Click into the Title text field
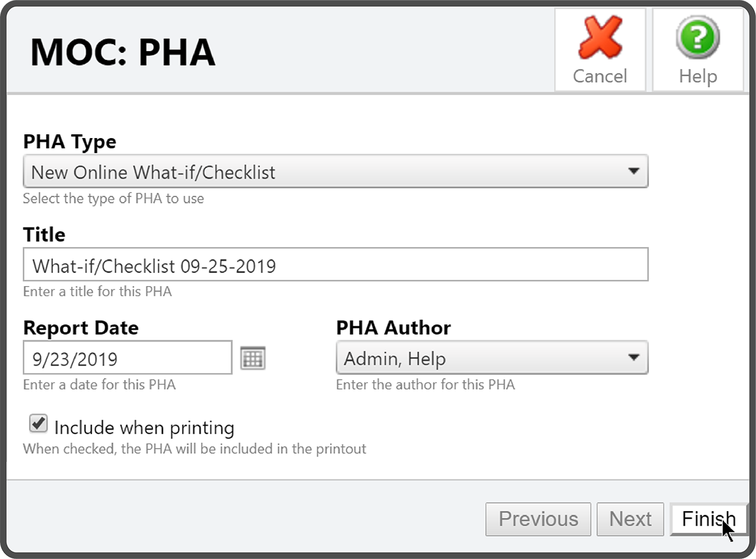Viewport: 756px width, 559px height. point(335,265)
